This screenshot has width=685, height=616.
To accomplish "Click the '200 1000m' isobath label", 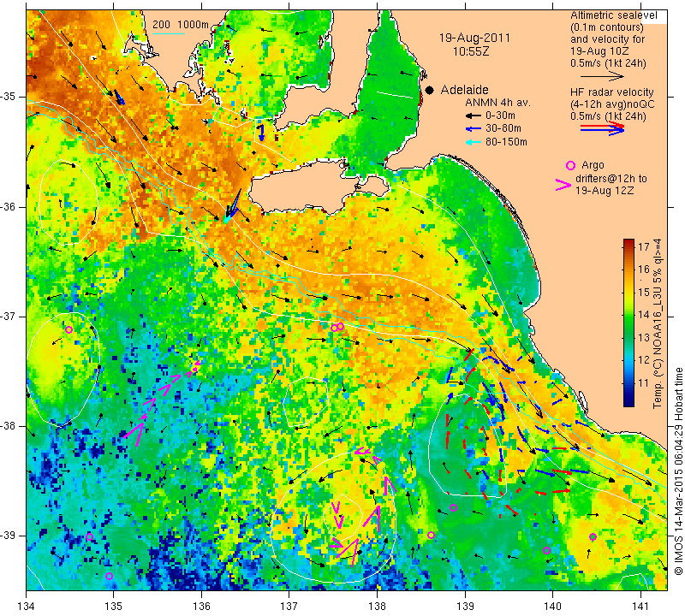I will (181, 25).
